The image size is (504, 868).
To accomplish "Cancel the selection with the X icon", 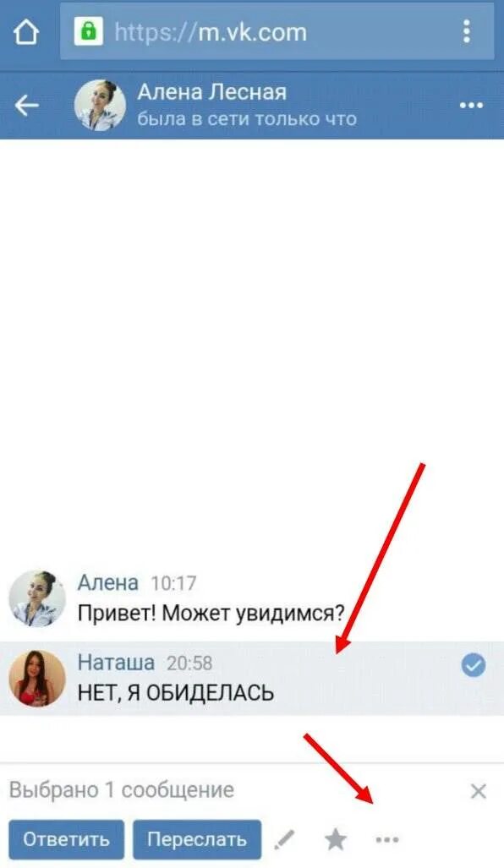I will tap(478, 792).
